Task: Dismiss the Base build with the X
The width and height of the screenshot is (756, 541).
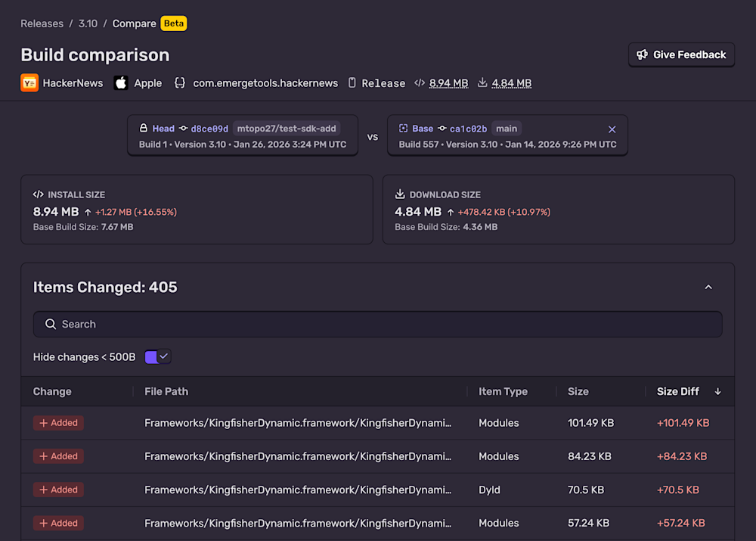Action: [612, 129]
